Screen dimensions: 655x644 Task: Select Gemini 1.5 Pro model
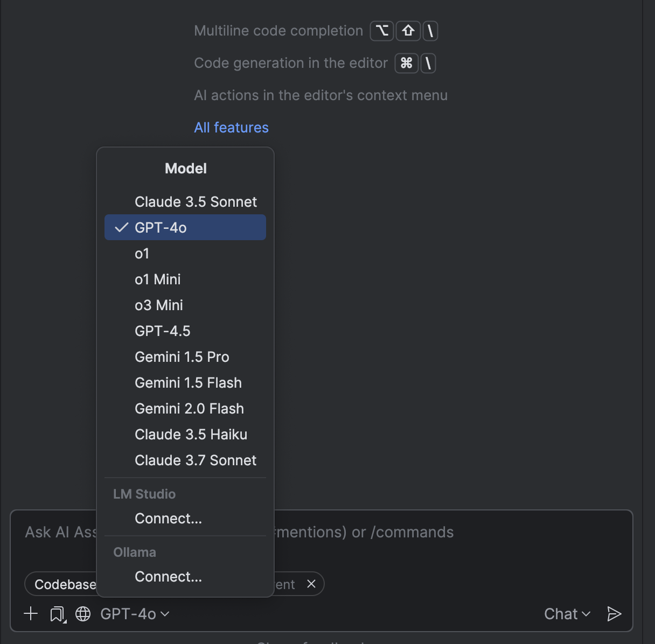[185, 356]
